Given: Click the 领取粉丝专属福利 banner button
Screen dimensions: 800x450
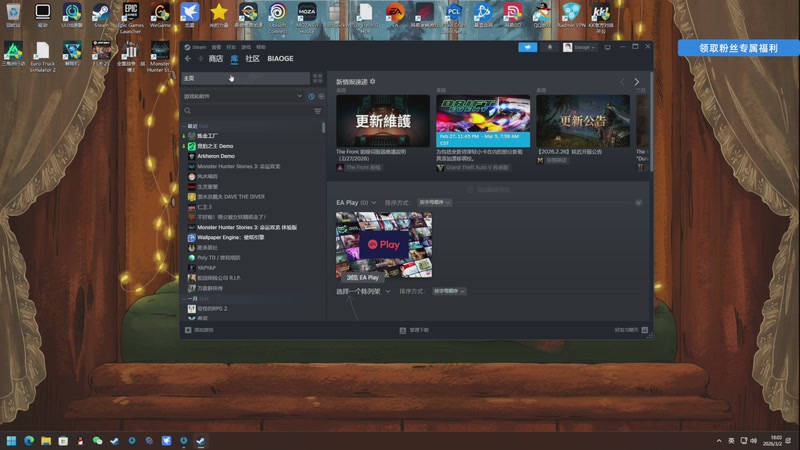Looking at the screenshot, I should [738, 48].
